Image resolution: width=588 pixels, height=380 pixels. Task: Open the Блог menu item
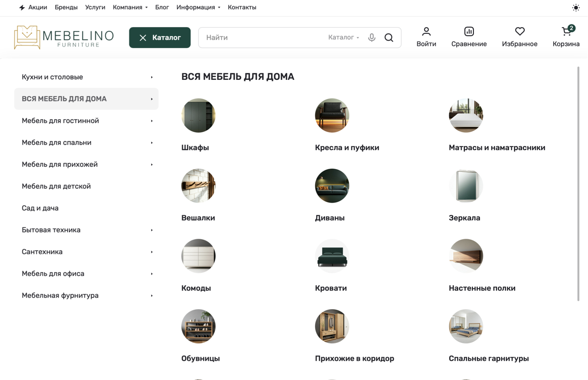162,8
